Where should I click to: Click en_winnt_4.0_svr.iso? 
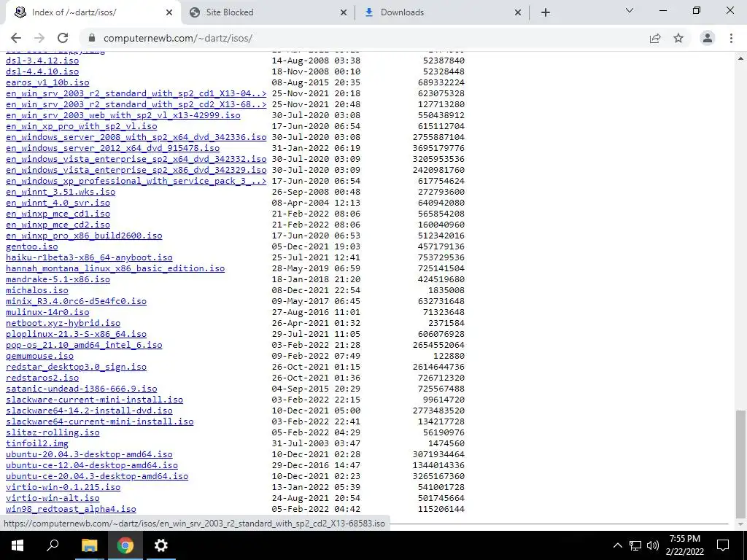coord(58,203)
